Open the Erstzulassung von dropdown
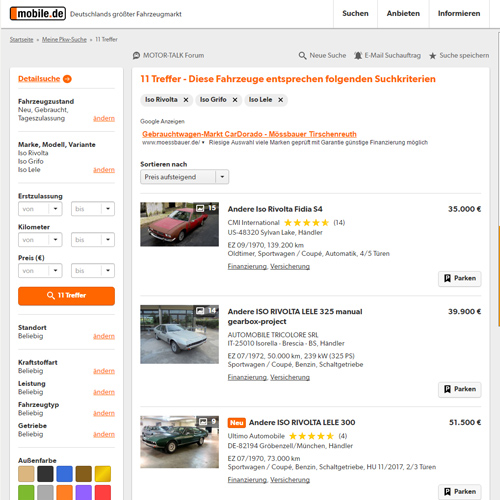Screen dimensions: 500x500 click(x=40, y=209)
